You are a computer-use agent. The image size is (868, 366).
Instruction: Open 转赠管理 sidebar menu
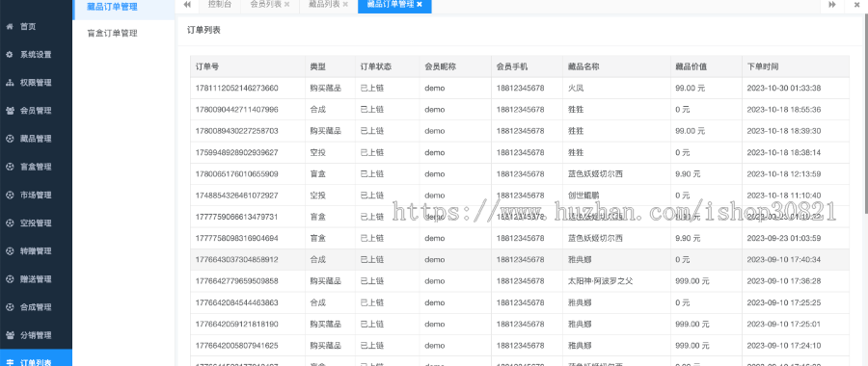click(36, 251)
